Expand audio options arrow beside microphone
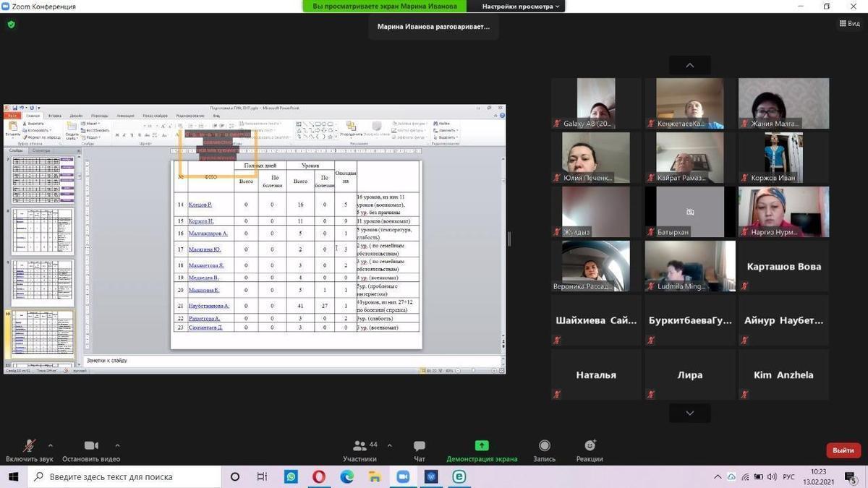This screenshot has width=868, height=488. coord(51,445)
